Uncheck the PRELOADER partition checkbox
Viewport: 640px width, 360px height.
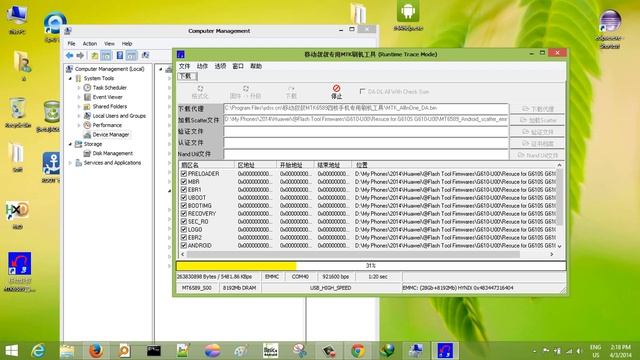[x=184, y=173]
